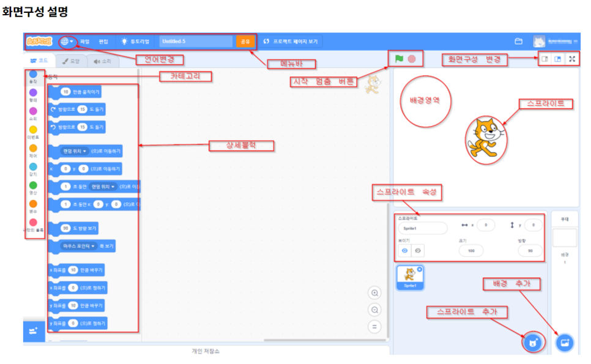Delete Sprite1 with its x button
The height and width of the screenshot is (364, 591).
pos(420,269)
